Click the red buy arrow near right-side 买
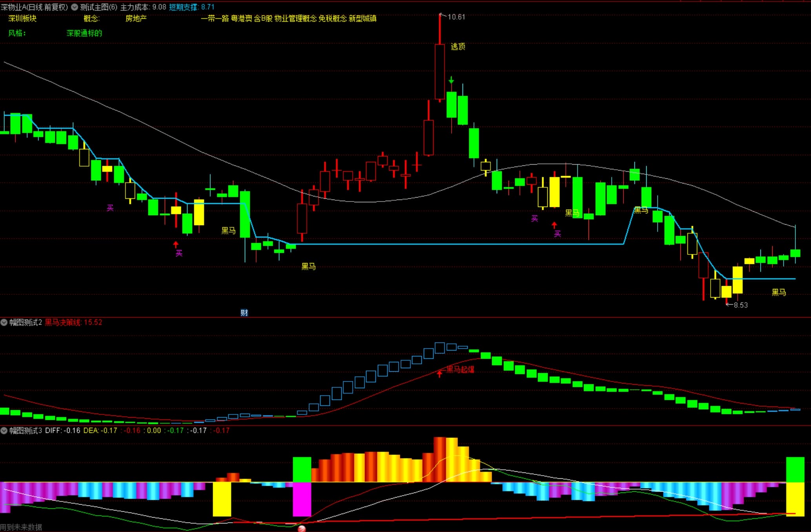 click(554, 225)
